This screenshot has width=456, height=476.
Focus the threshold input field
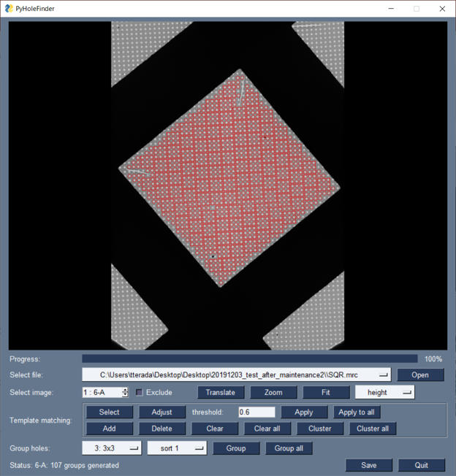click(x=256, y=412)
